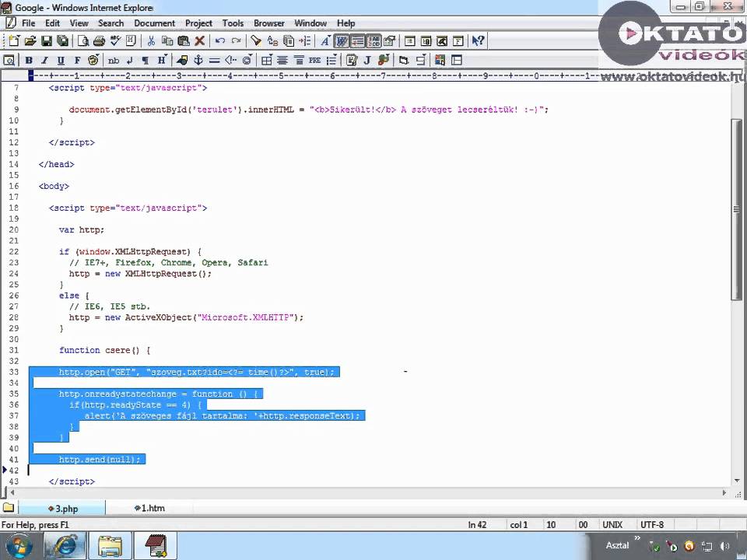The height and width of the screenshot is (560, 747).
Task: Switch to the 3.php document tab
Action: pyautogui.click(x=62, y=508)
